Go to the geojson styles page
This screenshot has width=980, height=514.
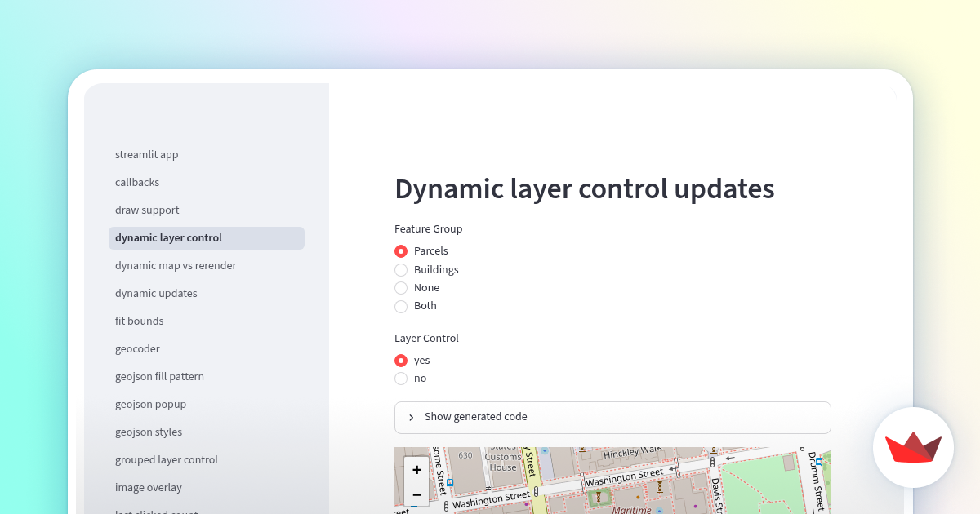click(207, 432)
